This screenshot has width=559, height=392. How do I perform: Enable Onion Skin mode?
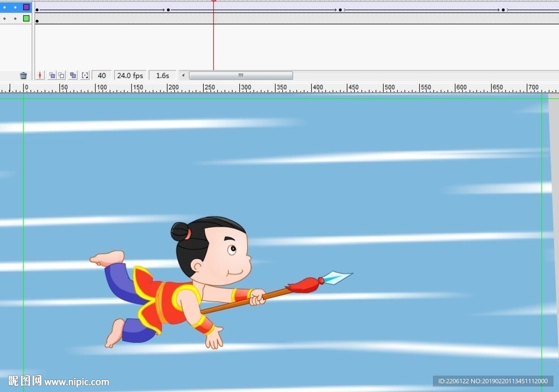(x=52, y=75)
